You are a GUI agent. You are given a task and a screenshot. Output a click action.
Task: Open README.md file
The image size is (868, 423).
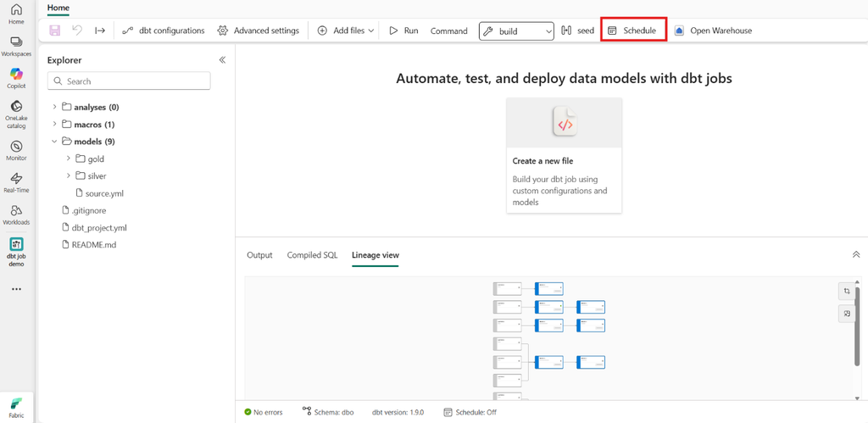pyautogui.click(x=88, y=244)
